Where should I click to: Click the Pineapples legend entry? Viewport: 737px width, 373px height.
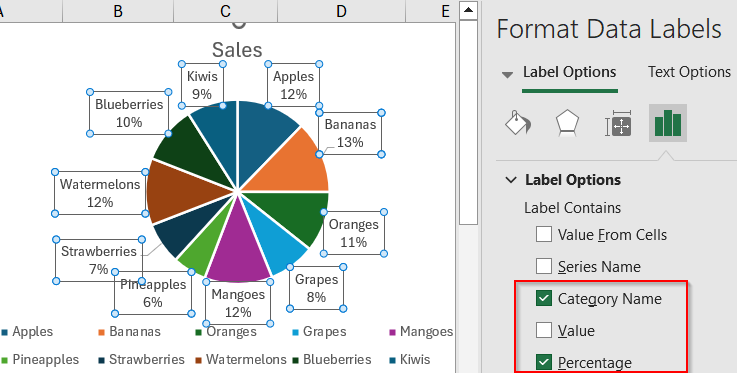[x=40, y=360]
